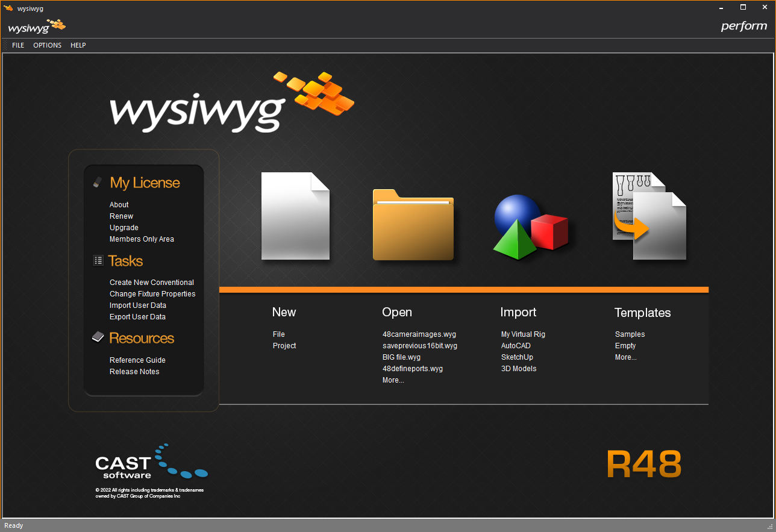Import from AutoCAD
This screenshot has height=532, width=776.
click(x=516, y=346)
